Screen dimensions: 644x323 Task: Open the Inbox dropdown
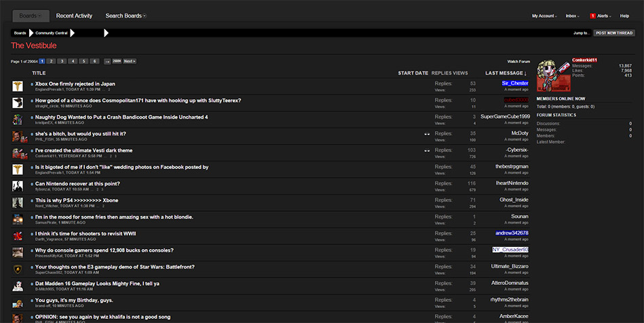coord(572,16)
